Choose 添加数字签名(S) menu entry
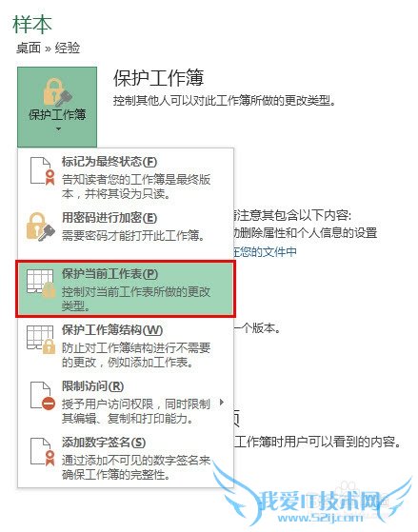This screenshot has height=532, width=418. pos(126,458)
